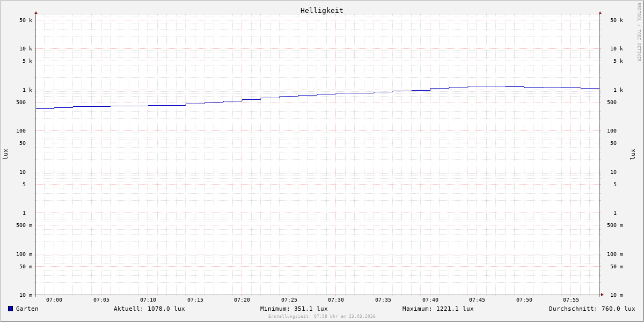Select the Aktuell 1078.0 lux reading
The image size is (644, 322).
[x=149, y=309]
